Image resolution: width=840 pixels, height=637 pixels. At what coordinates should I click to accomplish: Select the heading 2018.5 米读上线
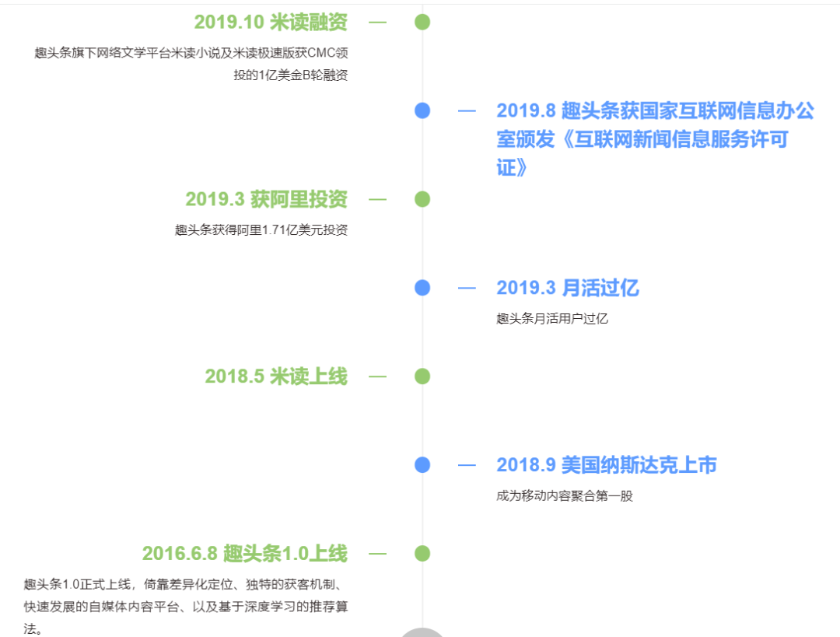276,376
